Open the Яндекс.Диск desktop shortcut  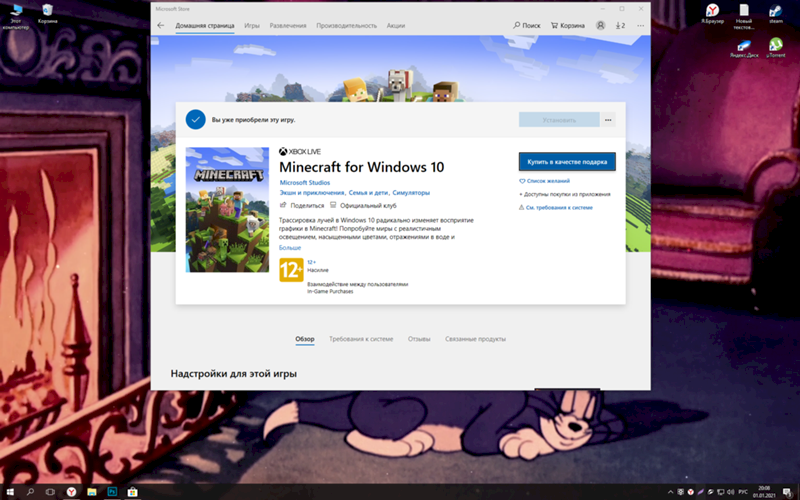tap(744, 48)
